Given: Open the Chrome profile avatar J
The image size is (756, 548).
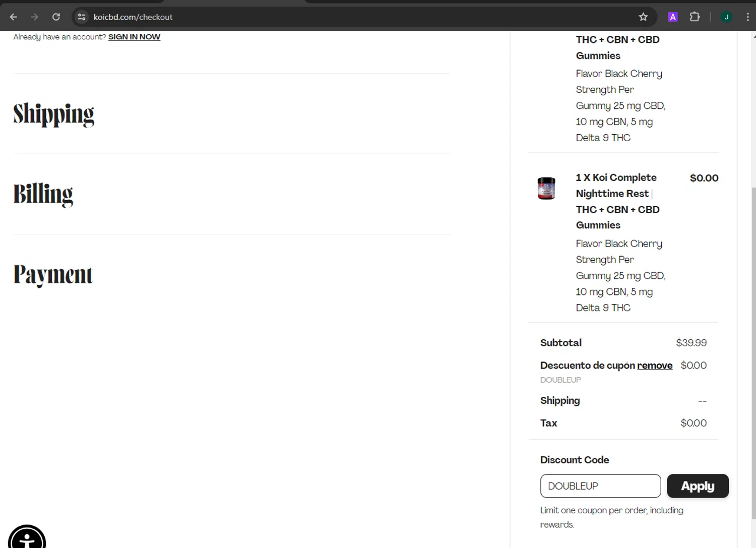Looking at the screenshot, I should pyautogui.click(x=726, y=17).
